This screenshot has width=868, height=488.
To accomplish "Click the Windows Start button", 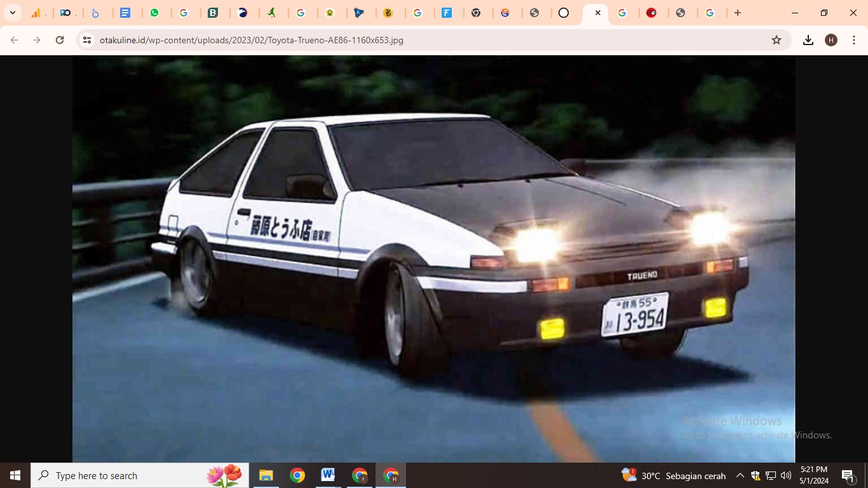I will point(14,475).
